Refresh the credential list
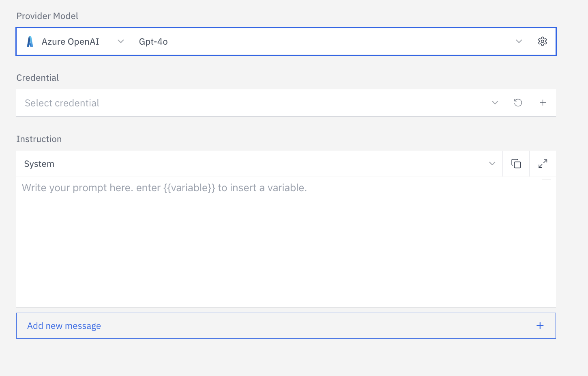The height and width of the screenshot is (376, 588). 517,103
